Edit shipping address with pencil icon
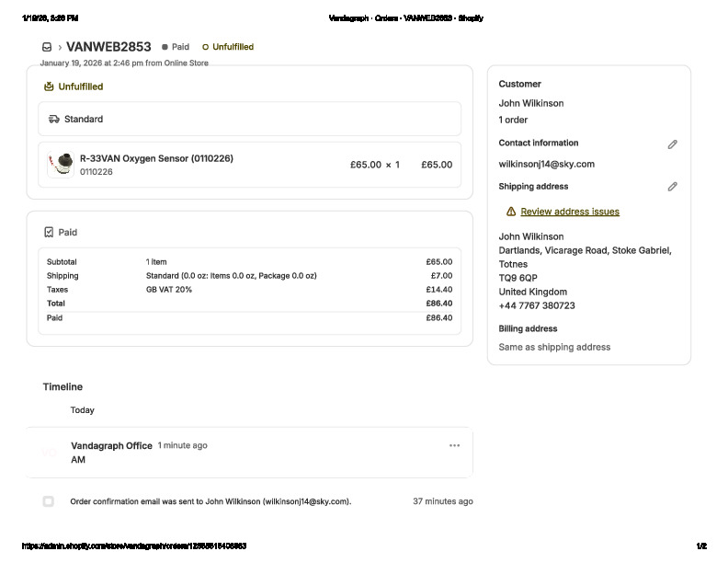Screen dimensions: 728x563 pyautogui.click(x=672, y=187)
